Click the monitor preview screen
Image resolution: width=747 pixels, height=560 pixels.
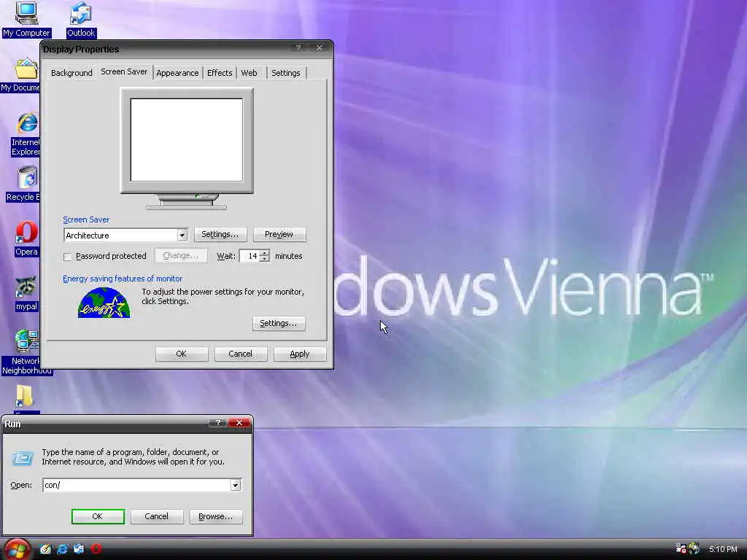point(187,140)
